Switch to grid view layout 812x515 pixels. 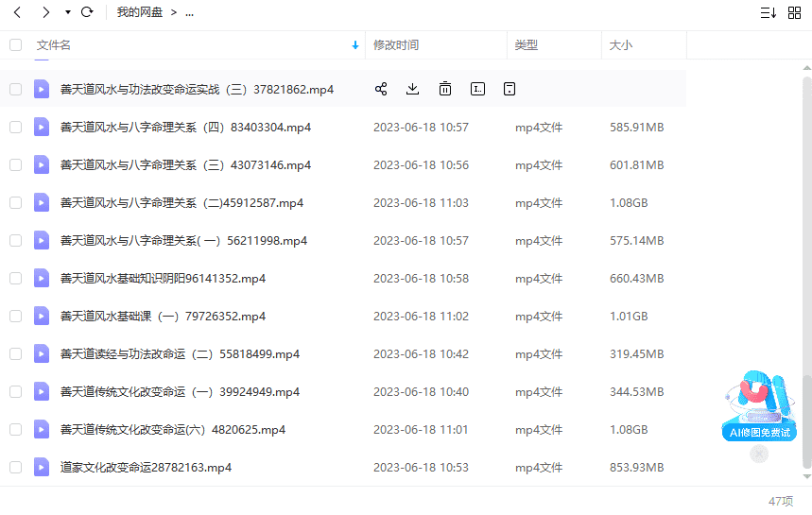point(794,12)
